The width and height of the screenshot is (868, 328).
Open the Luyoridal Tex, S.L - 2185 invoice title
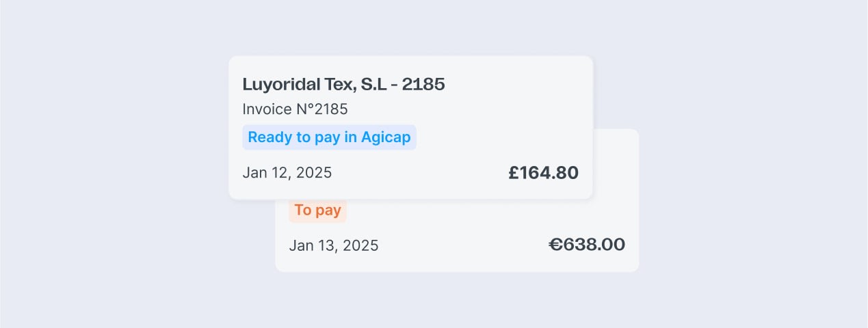(343, 85)
